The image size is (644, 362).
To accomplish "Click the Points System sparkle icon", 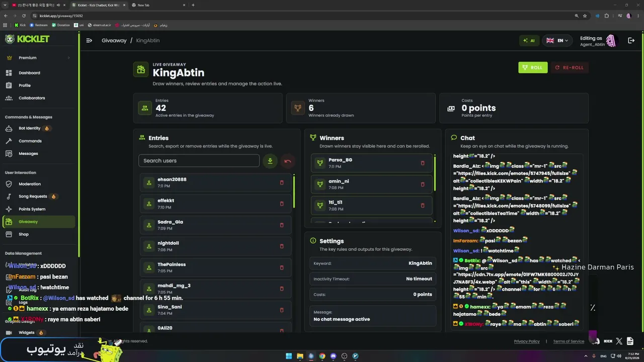I will [x=9, y=209].
